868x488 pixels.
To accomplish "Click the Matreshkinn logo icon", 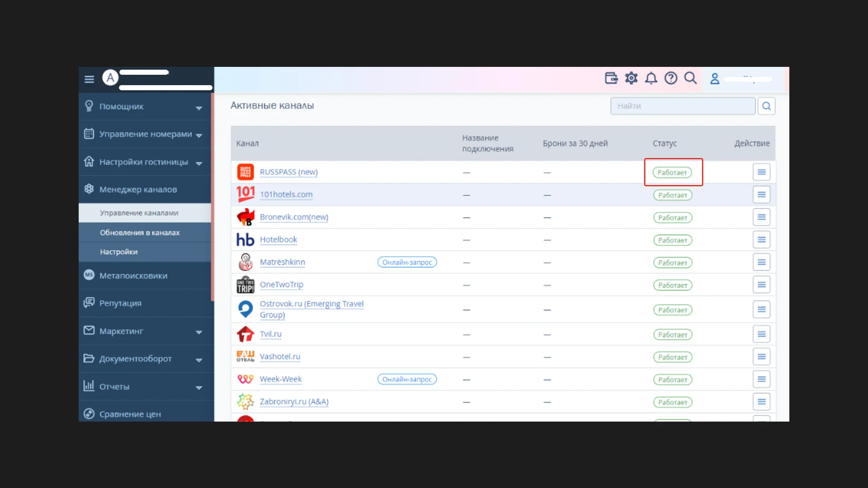I will coord(245,262).
